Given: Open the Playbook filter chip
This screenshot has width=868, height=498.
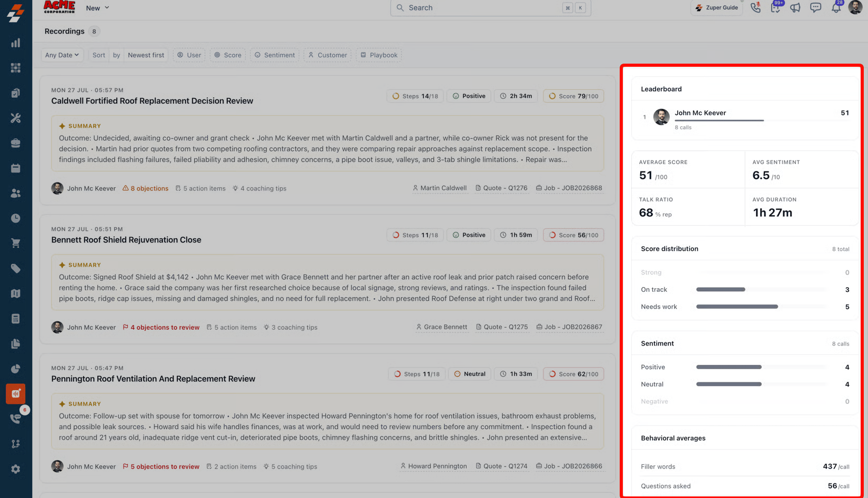Looking at the screenshot, I should coord(379,55).
